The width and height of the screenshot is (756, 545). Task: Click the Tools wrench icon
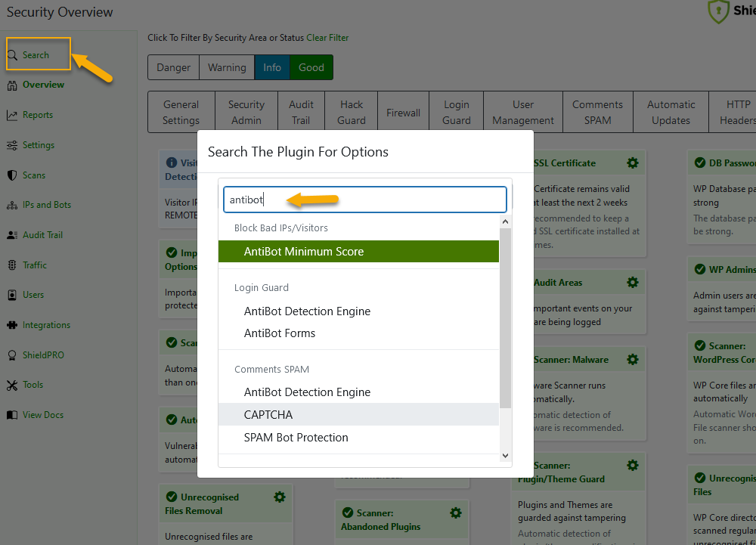(x=12, y=385)
